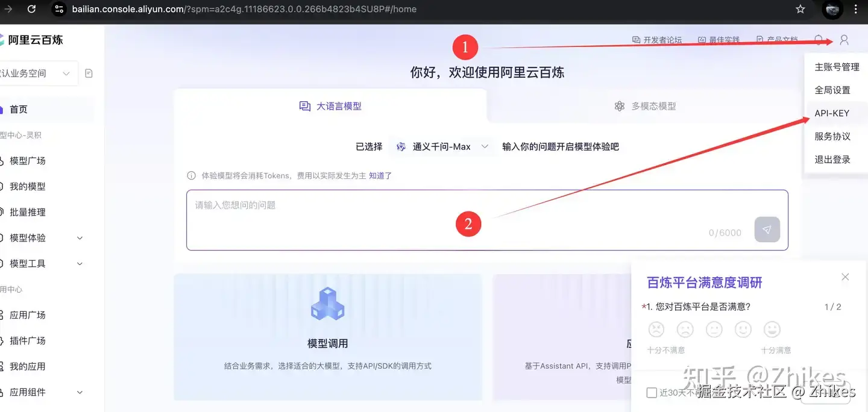Click the 通义千问 model logo icon
The width and height of the screenshot is (868, 412).
[x=401, y=146]
